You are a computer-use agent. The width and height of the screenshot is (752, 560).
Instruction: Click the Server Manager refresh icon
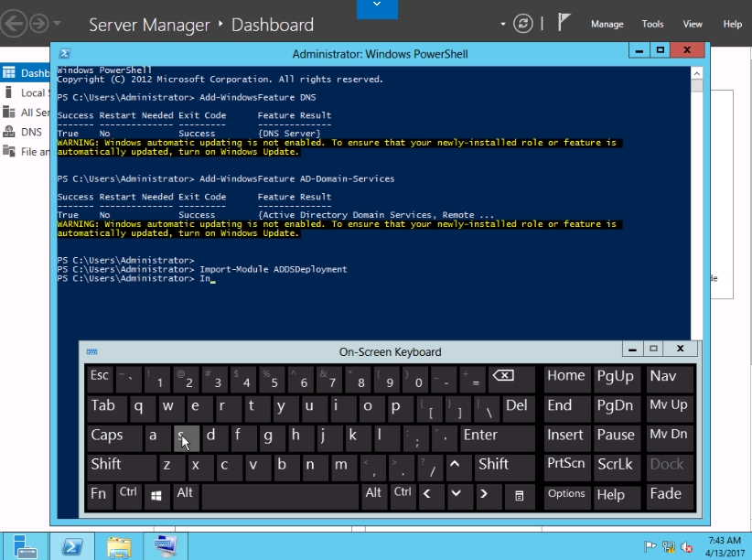click(523, 24)
